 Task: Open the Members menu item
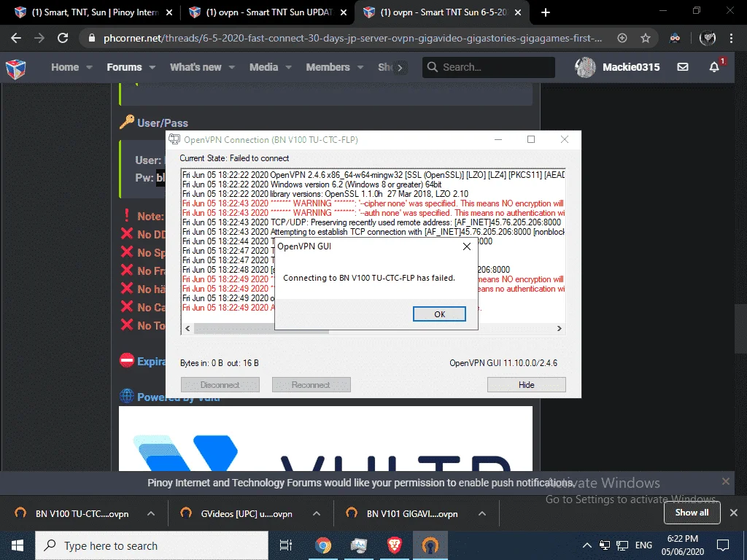[x=328, y=67]
